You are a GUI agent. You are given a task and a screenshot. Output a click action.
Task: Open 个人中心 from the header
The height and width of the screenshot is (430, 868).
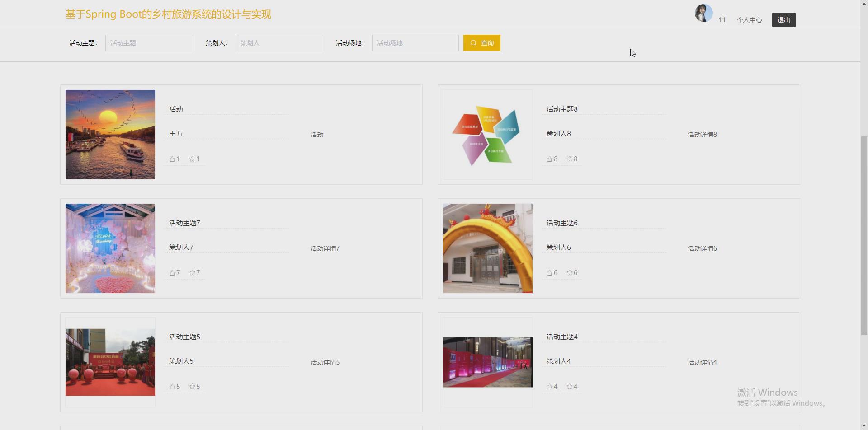point(749,19)
